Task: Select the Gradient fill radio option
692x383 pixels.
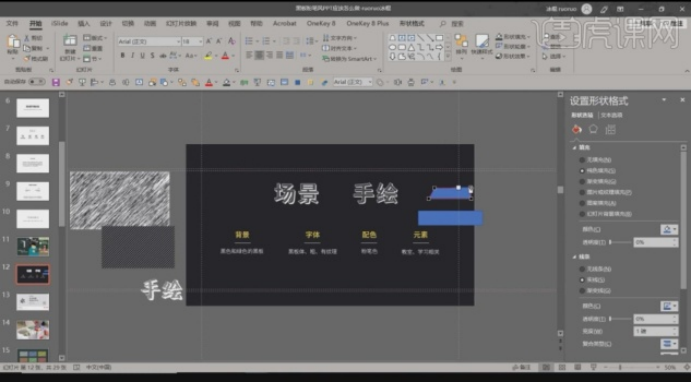Action: 582,181
